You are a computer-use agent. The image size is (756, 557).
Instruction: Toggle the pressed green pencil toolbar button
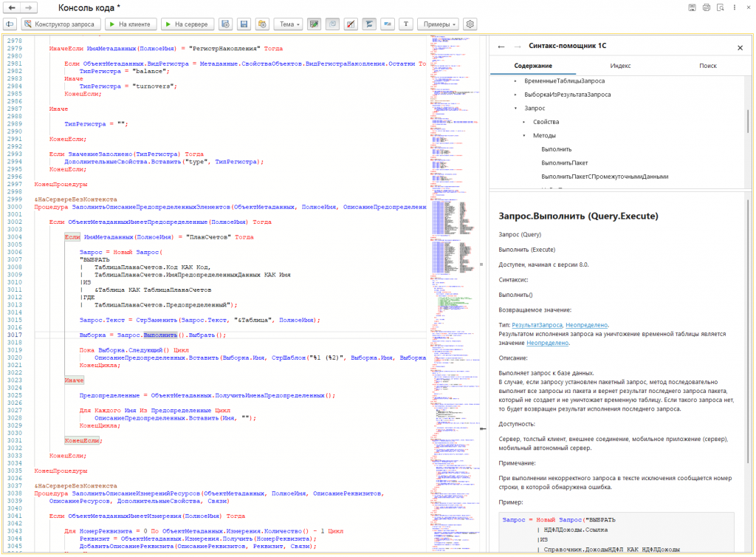point(315,24)
